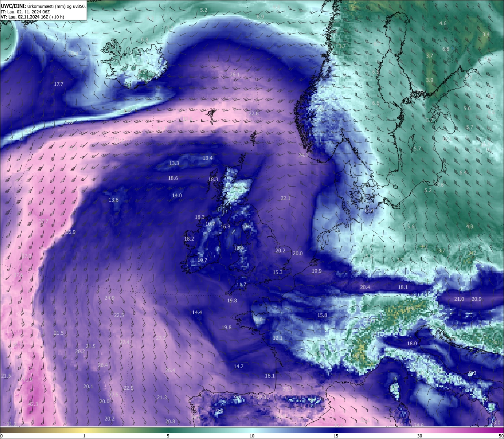504x439 pixels.
Task: Click the 3.9 value over the Baltic
Action: [x=429, y=80]
